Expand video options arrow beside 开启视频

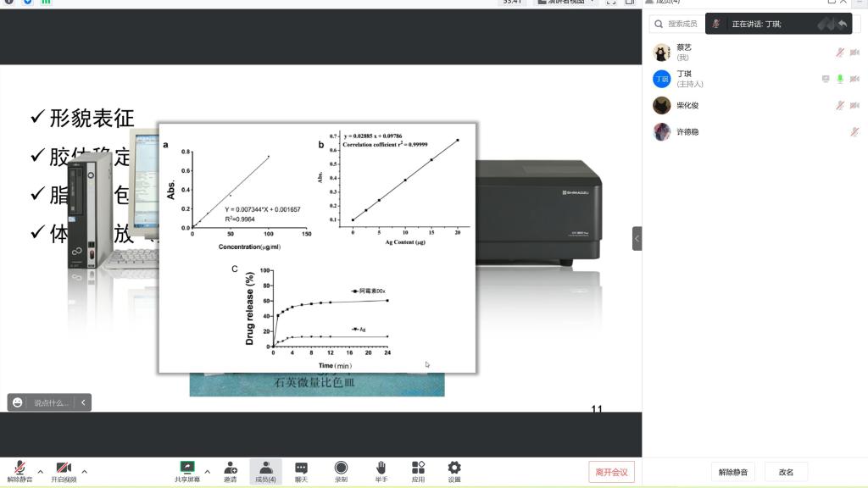click(84, 471)
